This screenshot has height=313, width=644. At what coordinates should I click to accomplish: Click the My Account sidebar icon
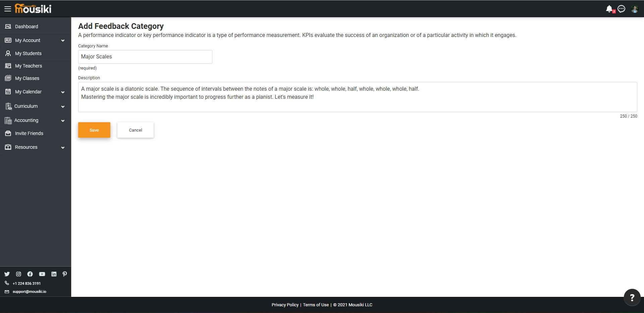[x=8, y=40]
